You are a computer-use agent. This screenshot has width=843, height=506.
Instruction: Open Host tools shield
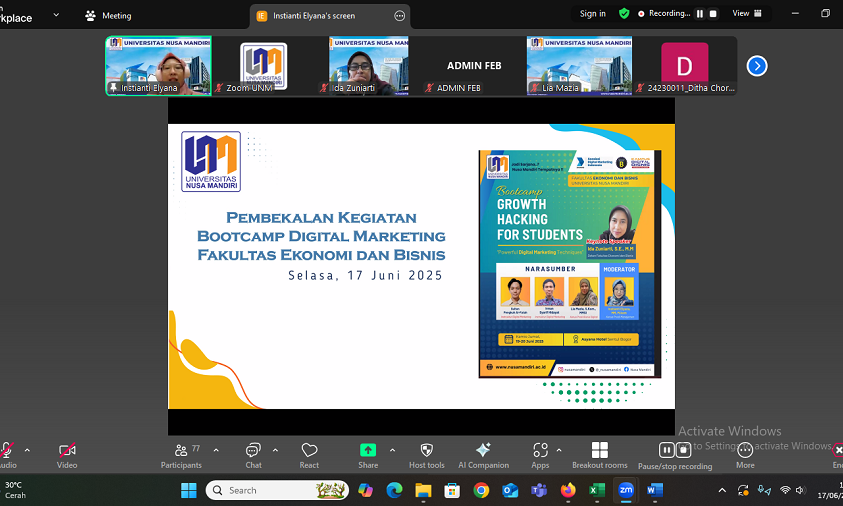click(426, 455)
